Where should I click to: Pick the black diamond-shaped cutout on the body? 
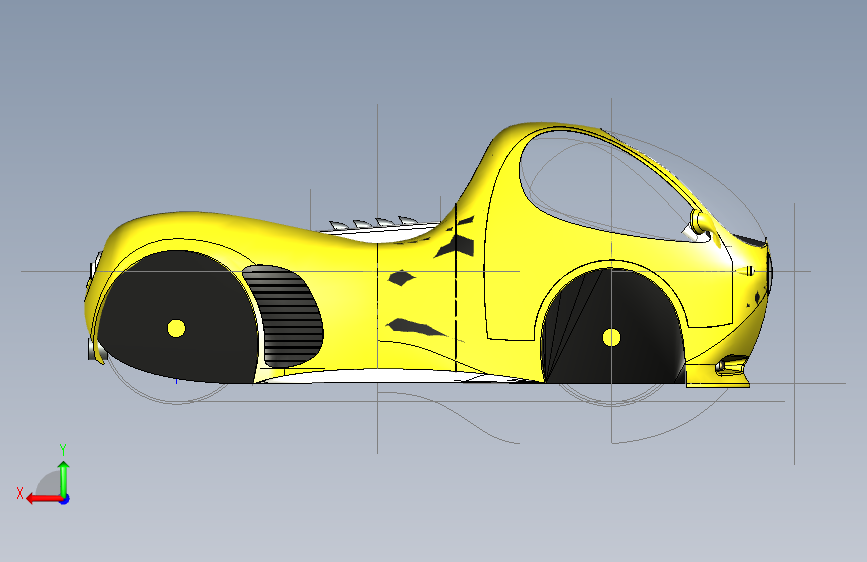pyautogui.click(x=402, y=278)
